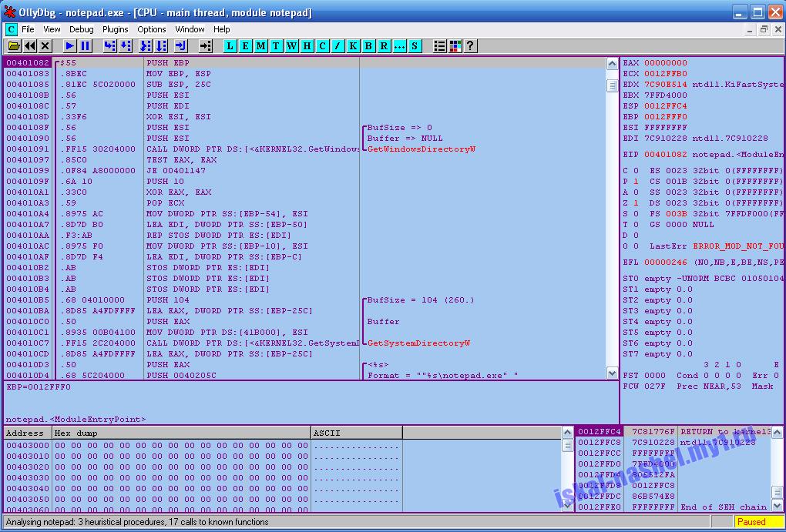Click the Help question mark icon
This screenshot has width=786, height=532.
[470, 46]
